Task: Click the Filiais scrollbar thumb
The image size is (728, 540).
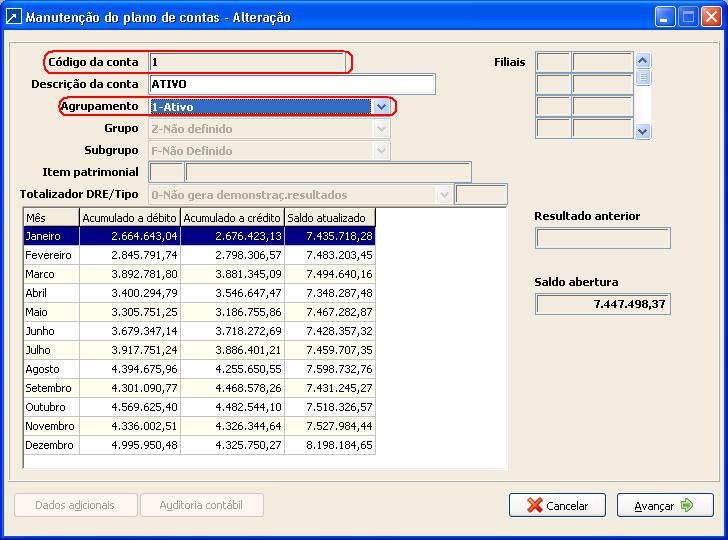Action: tap(643, 77)
